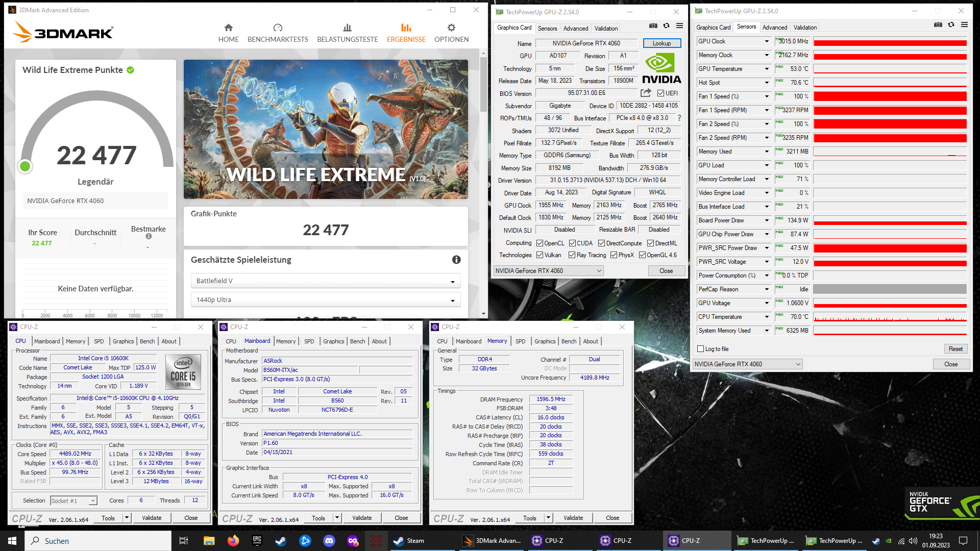The height and width of the screenshot is (551, 980).
Task: Click the Windows search box Suchen
Action: point(98,541)
